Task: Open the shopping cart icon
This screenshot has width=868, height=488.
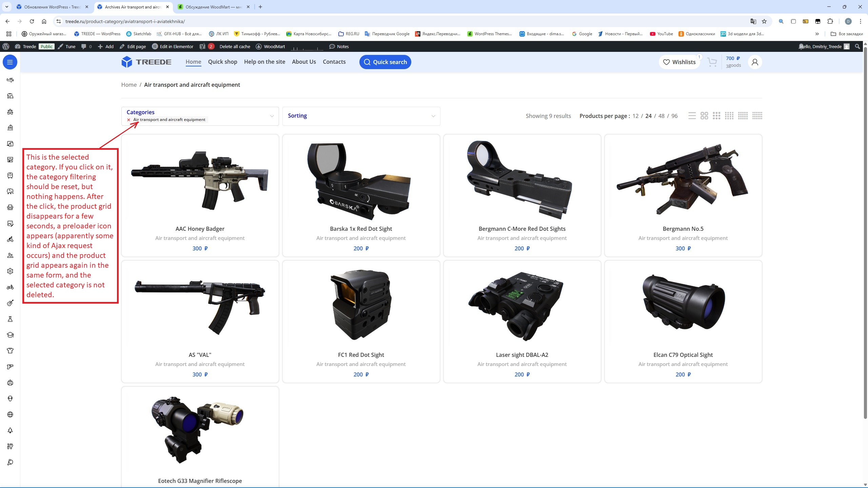Action: [x=712, y=62]
